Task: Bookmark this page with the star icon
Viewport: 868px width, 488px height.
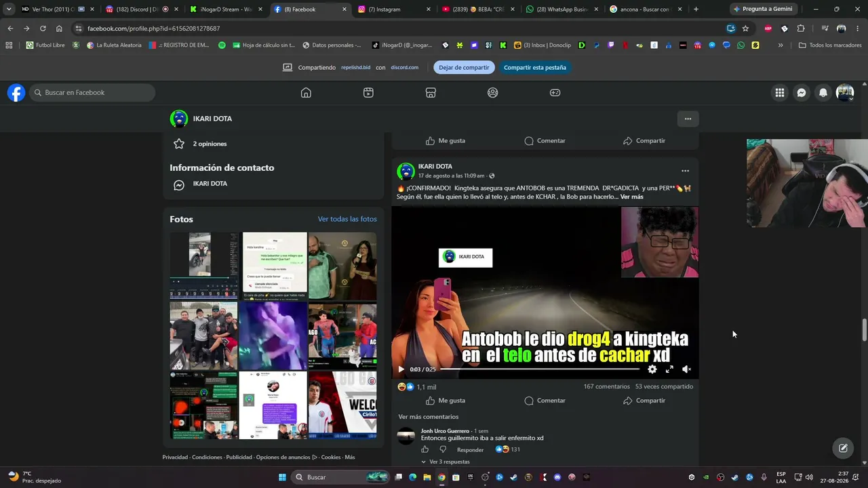Action: pos(745,28)
